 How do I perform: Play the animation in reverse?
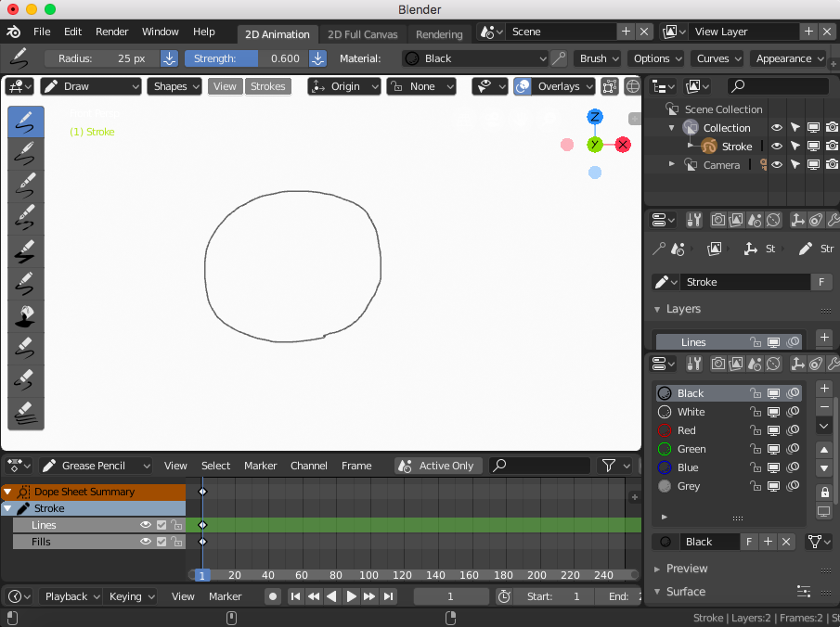[332, 596]
